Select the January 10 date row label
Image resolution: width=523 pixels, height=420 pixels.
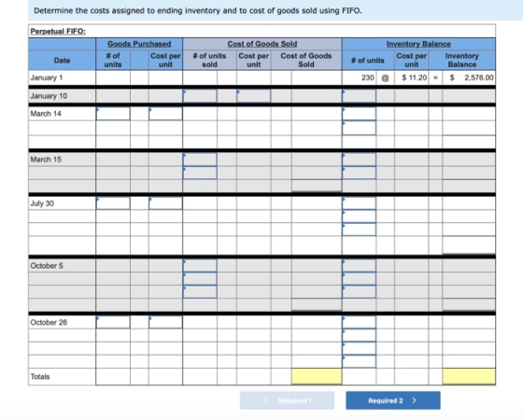49,96
